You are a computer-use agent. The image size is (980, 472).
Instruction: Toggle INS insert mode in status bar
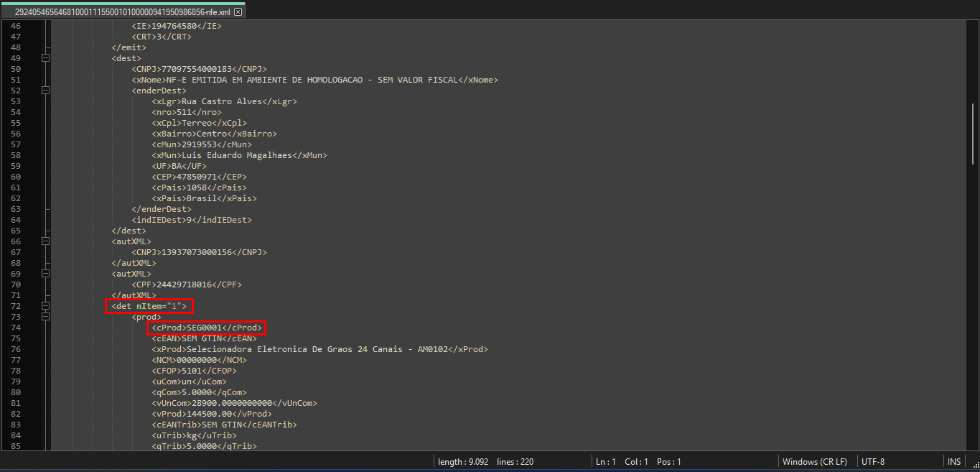(x=953, y=462)
